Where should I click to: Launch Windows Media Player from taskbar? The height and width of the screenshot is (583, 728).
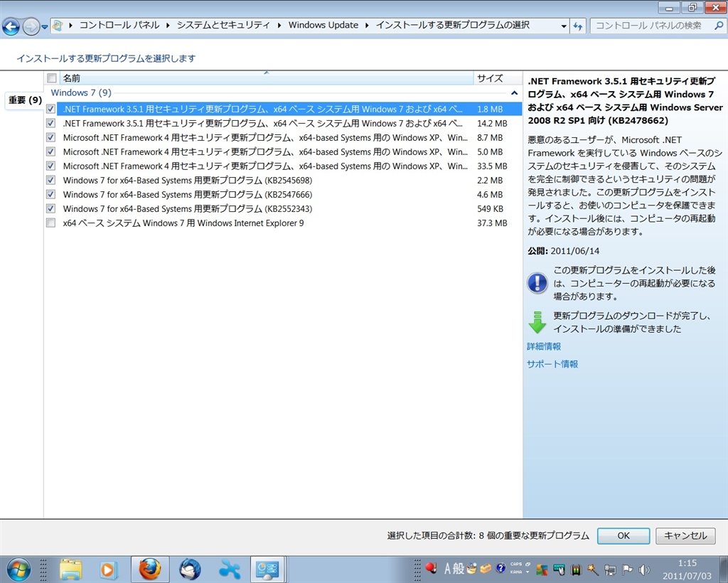pyautogui.click(x=108, y=569)
